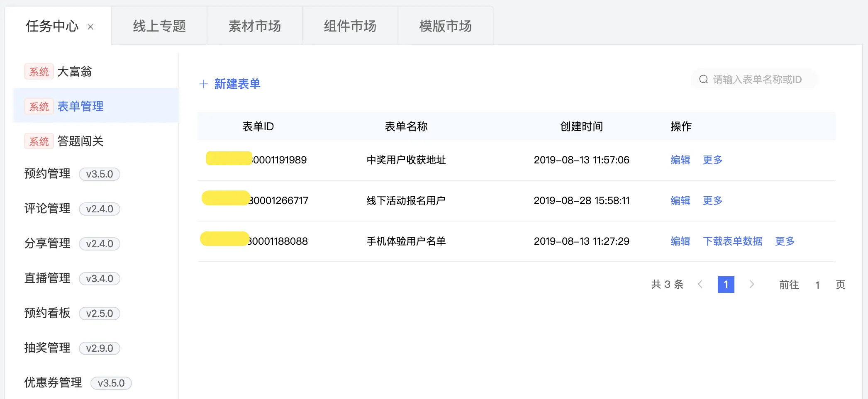Open 直播管理 from the left panel
The height and width of the screenshot is (399, 868).
47,278
